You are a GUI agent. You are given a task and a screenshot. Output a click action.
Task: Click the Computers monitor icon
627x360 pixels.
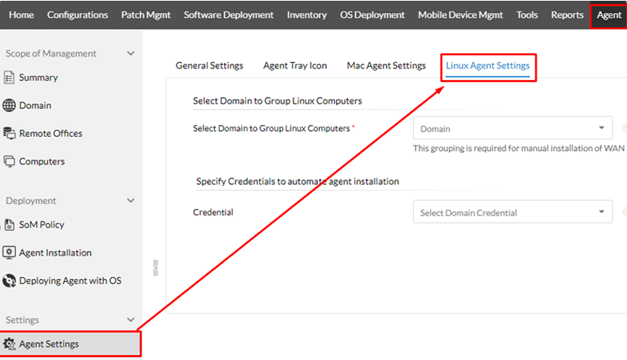point(9,161)
